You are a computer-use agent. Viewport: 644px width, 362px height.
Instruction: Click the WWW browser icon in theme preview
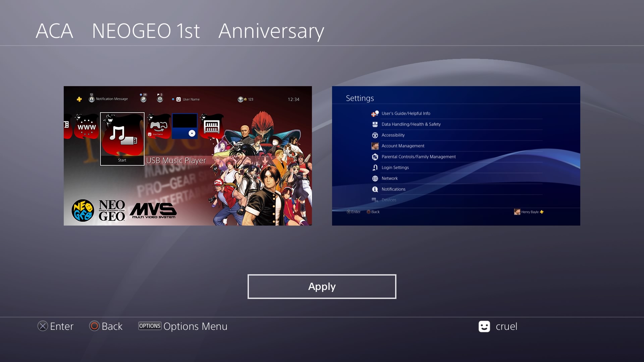click(87, 127)
